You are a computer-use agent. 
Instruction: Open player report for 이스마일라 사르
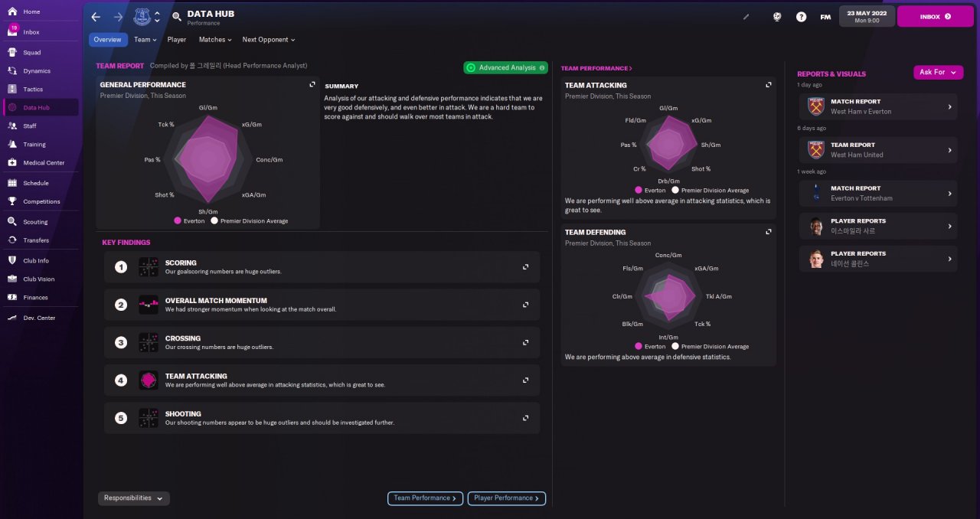tap(878, 226)
